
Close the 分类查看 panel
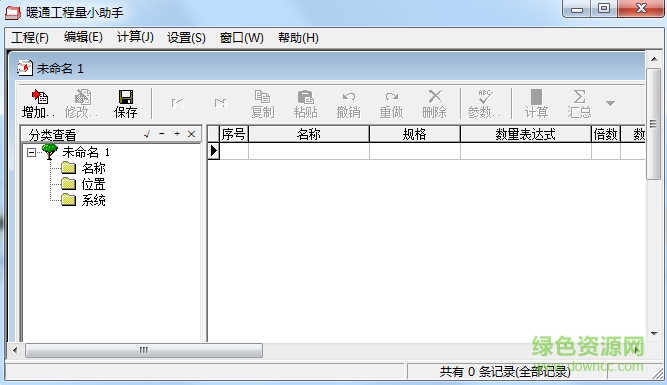[191, 134]
